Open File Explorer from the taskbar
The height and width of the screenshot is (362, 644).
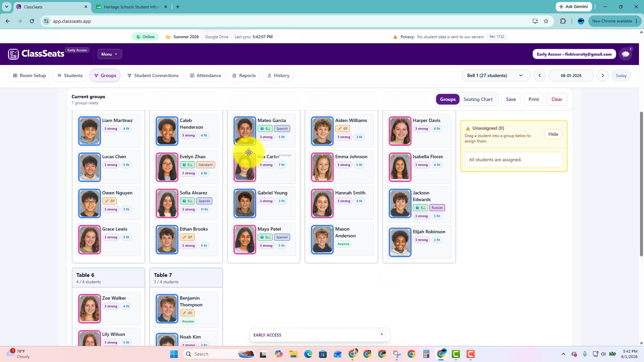pos(293,354)
